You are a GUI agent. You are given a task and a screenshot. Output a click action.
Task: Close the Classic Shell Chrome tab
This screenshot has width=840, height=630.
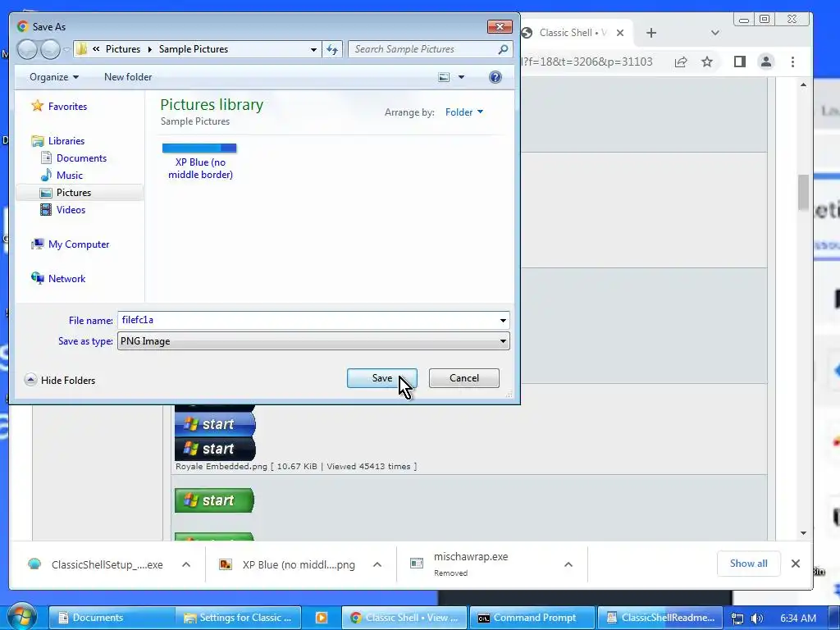pos(620,33)
